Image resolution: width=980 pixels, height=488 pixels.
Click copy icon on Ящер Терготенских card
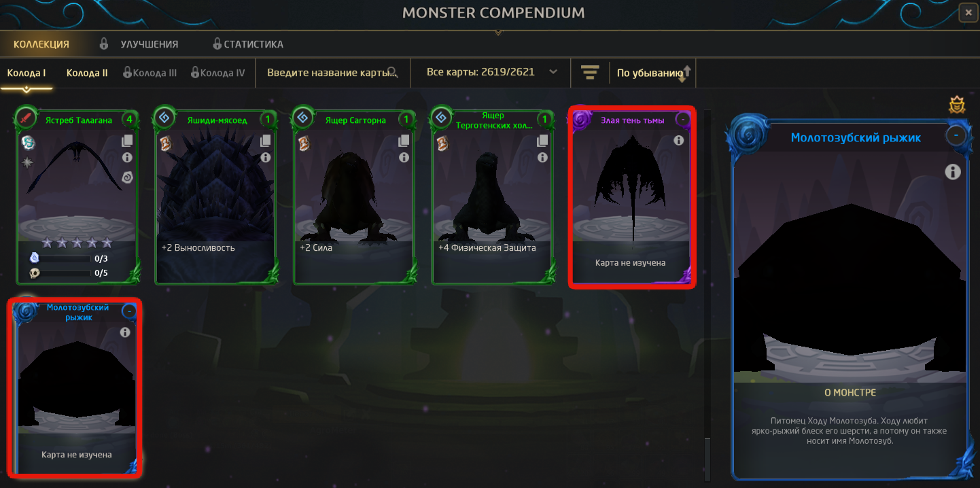542,141
